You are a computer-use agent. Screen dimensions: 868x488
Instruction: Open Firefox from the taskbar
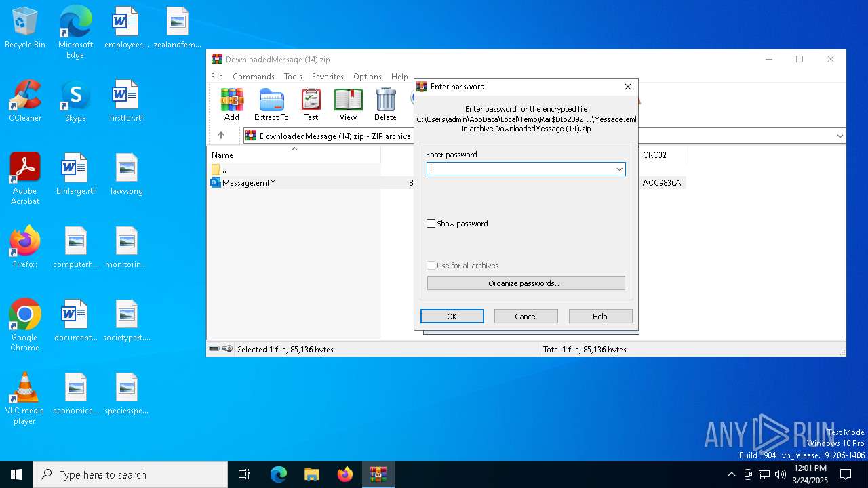tap(344, 474)
